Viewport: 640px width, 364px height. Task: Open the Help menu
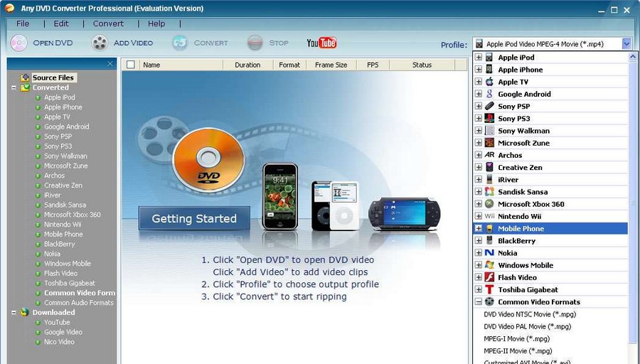pos(156,23)
